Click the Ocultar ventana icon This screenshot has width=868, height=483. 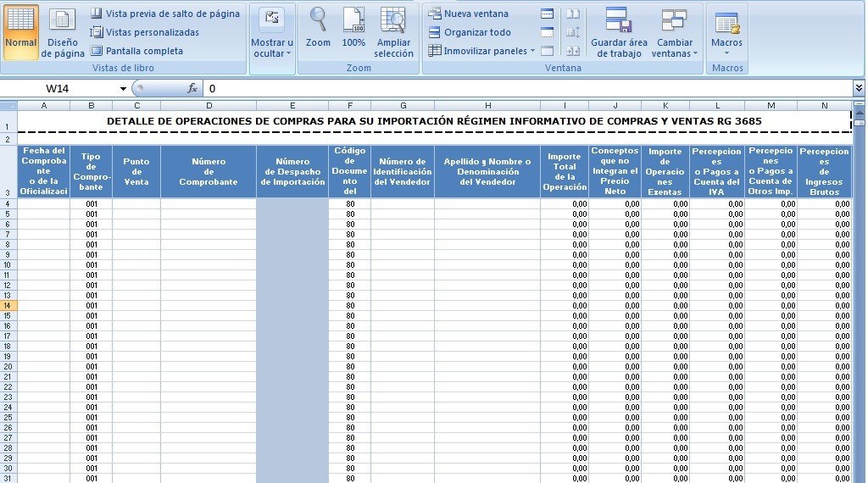[x=548, y=32]
